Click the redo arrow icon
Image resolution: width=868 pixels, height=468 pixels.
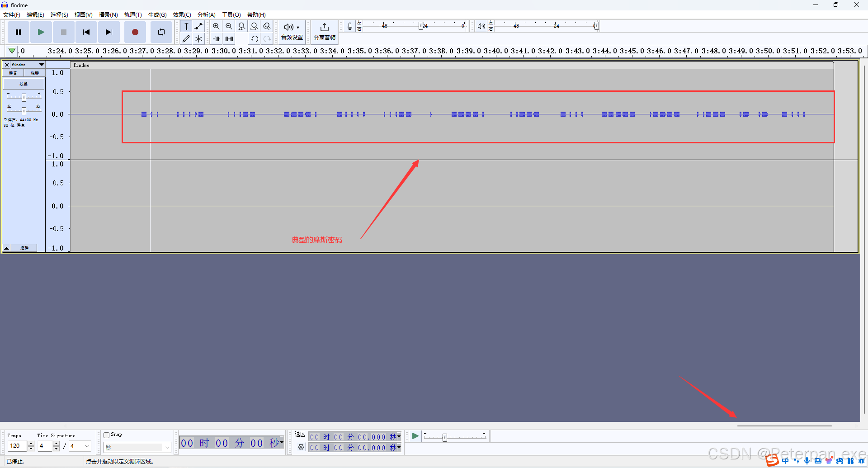[267, 39]
